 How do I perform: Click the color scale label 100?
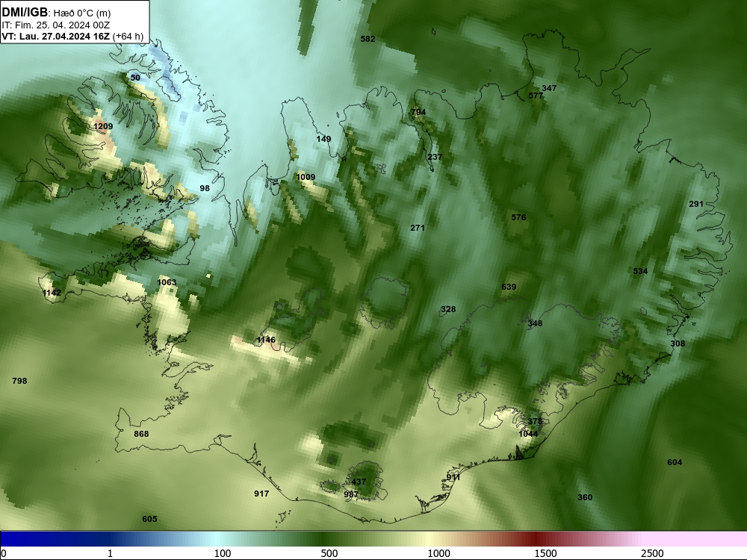coord(222,553)
